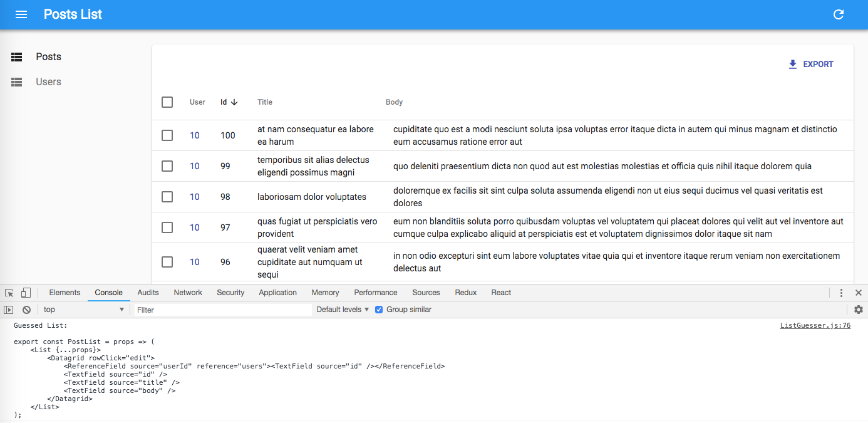Clear the console with the clear icon
The image size is (868, 423).
(x=26, y=310)
